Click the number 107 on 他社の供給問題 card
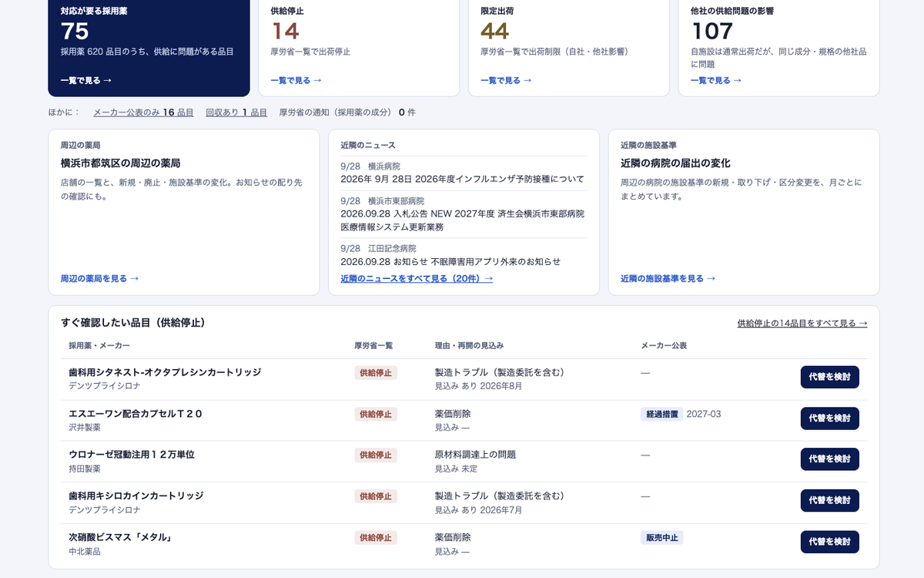Screen dimensions: 924x578 click(712, 31)
